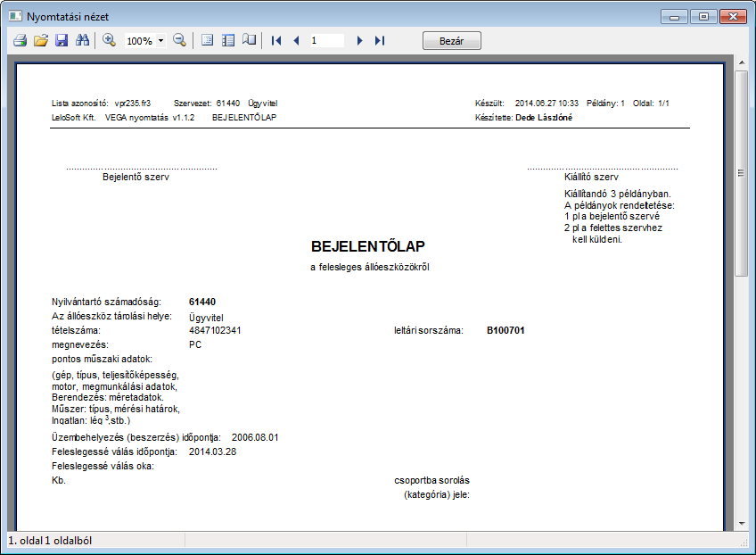Open the zoom percentage dropdown arrow
Screen dimensions: 756x555
coord(161,41)
